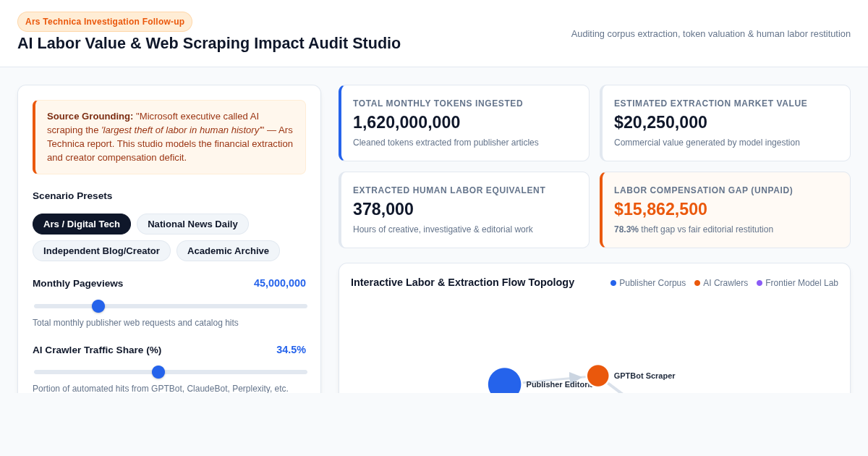Click 'Portion of automated hits from GPTBot' hint
This screenshot has width=868, height=456.
[161, 389]
